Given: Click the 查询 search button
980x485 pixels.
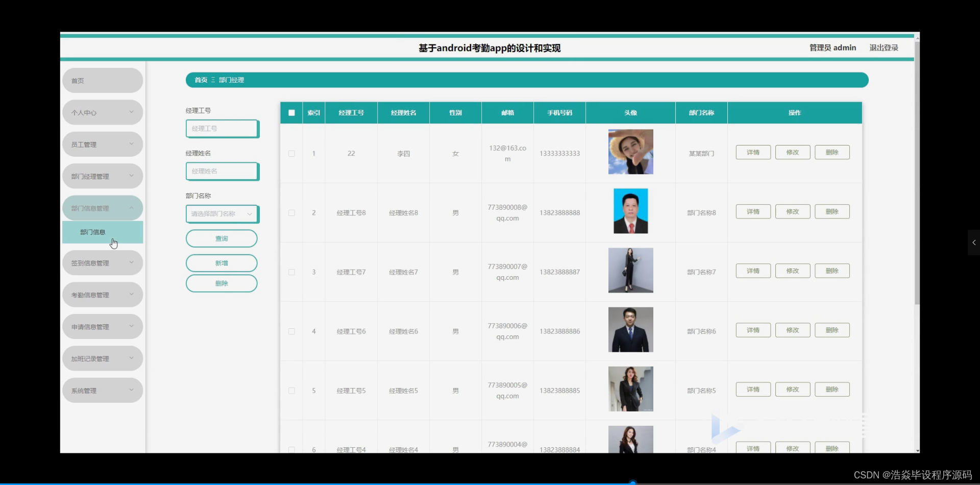Looking at the screenshot, I should [x=221, y=238].
